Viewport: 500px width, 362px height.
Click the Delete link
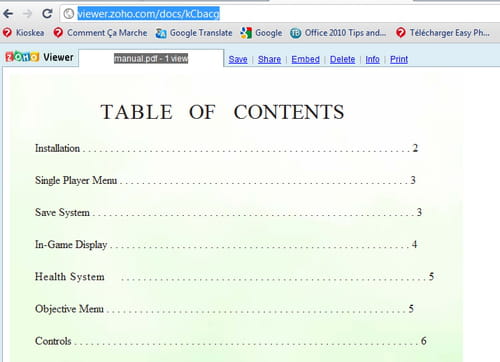(x=343, y=59)
